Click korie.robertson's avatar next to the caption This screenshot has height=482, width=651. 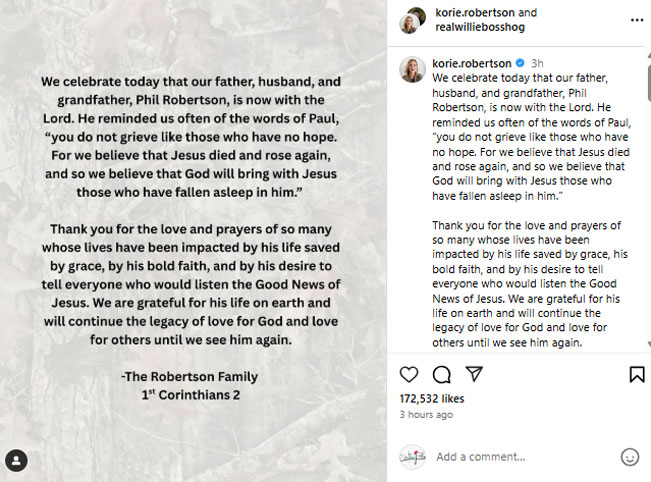pos(412,69)
